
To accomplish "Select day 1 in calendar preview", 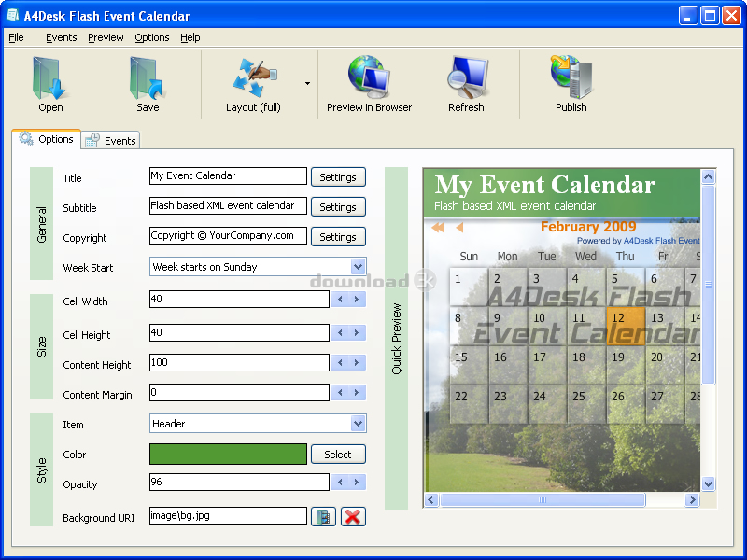I will tap(469, 287).
